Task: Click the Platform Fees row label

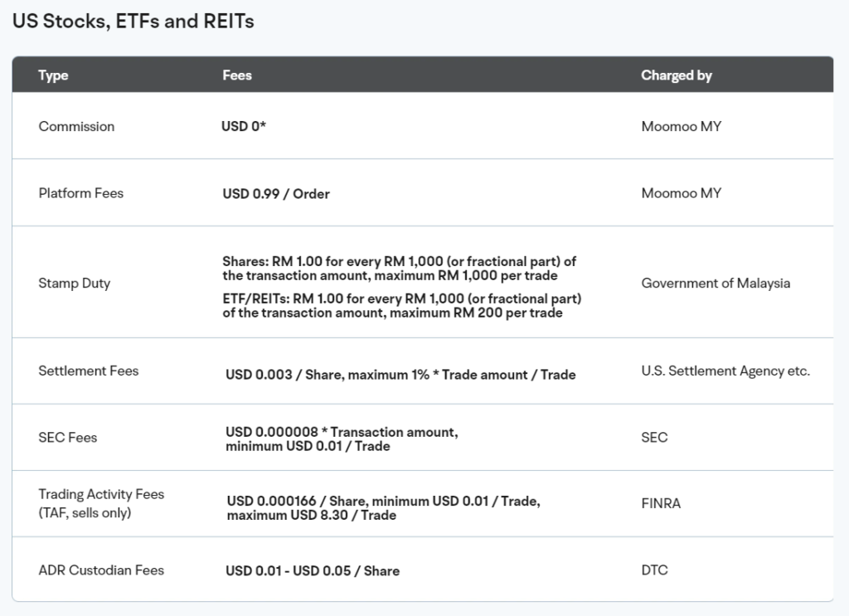Action: (80, 193)
